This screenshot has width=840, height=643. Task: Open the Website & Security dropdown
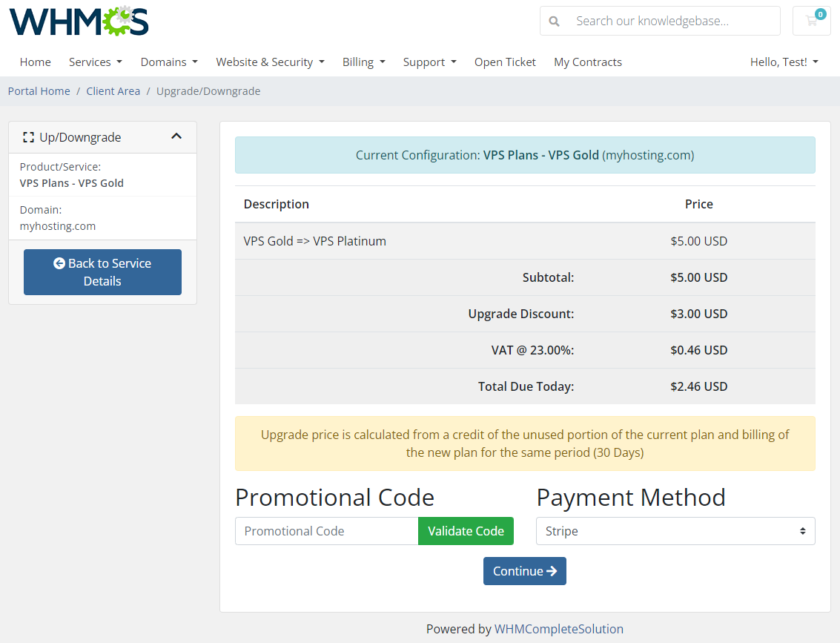click(270, 62)
